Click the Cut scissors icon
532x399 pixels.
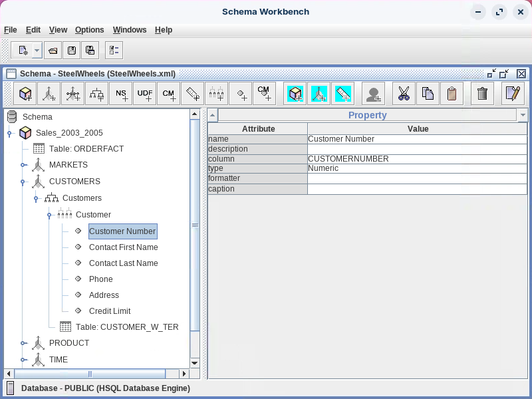click(x=404, y=94)
